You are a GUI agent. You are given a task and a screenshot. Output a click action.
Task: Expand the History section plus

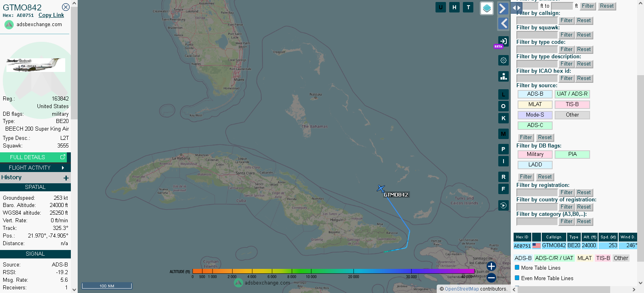[x=66, y=178]
